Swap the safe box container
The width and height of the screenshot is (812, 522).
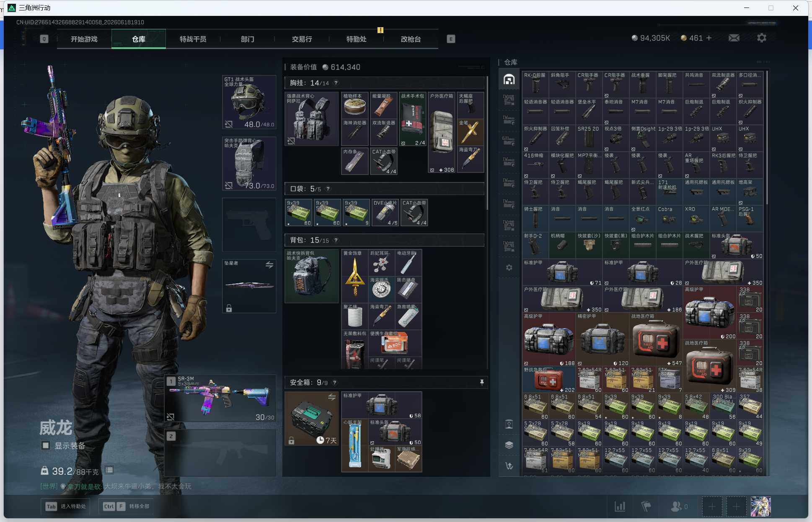pyautogui.click(x=332, y=397)
